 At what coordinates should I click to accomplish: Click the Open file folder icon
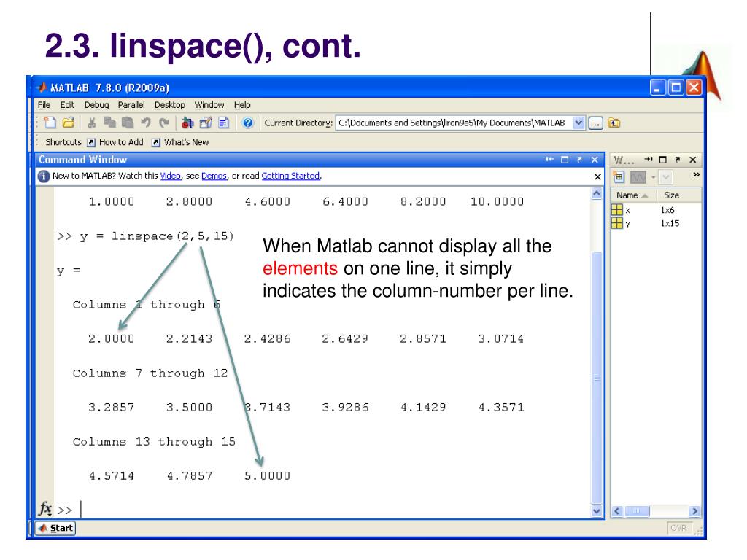tap(69, 122)
